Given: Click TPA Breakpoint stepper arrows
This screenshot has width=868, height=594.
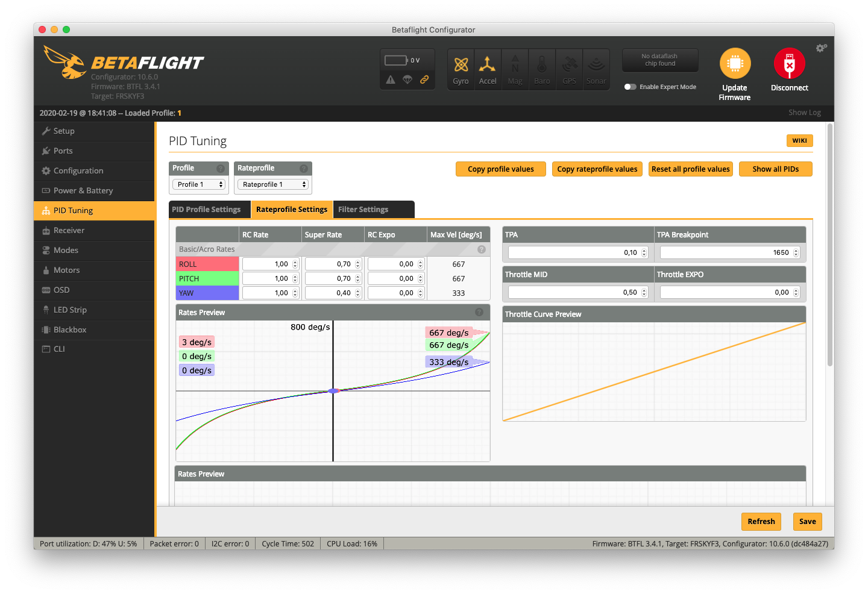Looking at the screenshot, I should (796, 252).
